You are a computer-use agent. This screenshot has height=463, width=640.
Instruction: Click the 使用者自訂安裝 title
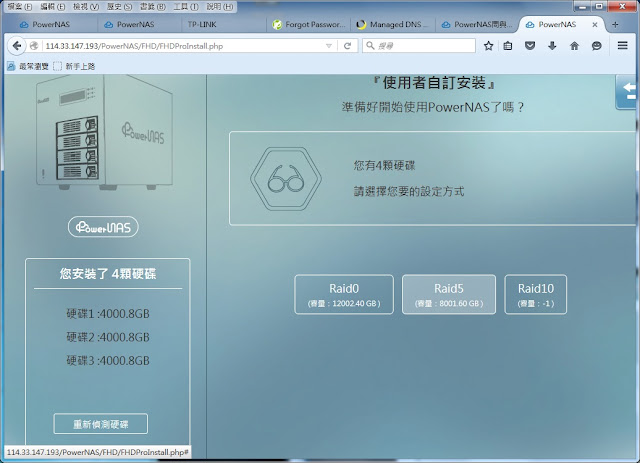[x=434, y=83]
